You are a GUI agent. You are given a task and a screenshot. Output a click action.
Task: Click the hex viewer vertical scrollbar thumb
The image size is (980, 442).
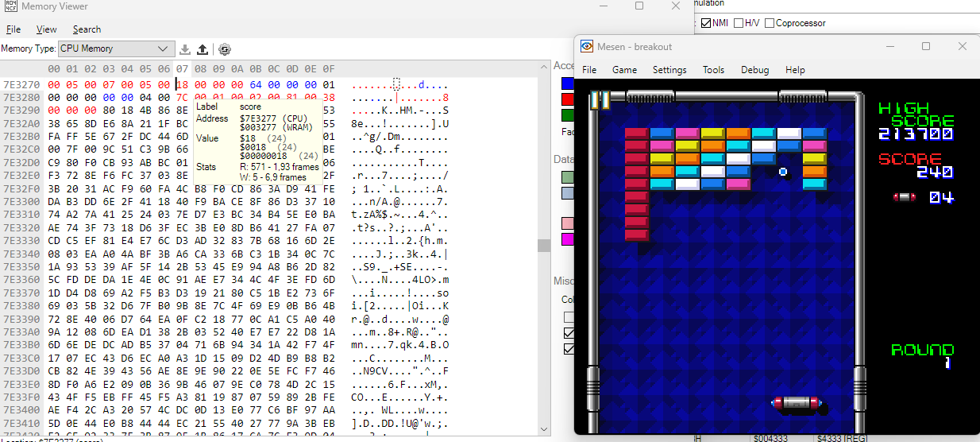click(x=544, y=246)
